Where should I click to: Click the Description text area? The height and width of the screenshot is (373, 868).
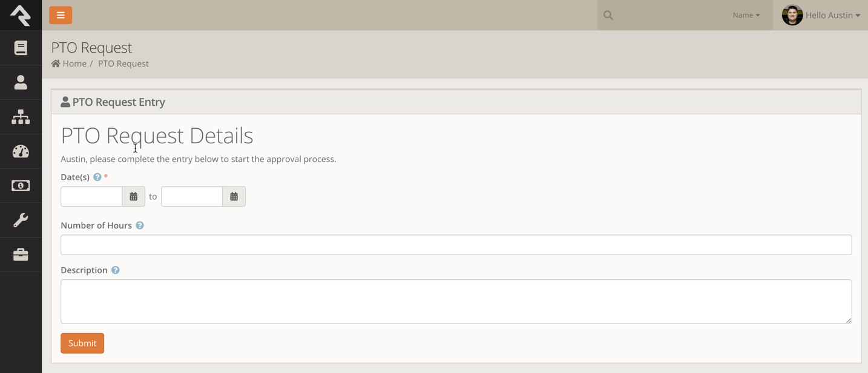click(456, 301)
